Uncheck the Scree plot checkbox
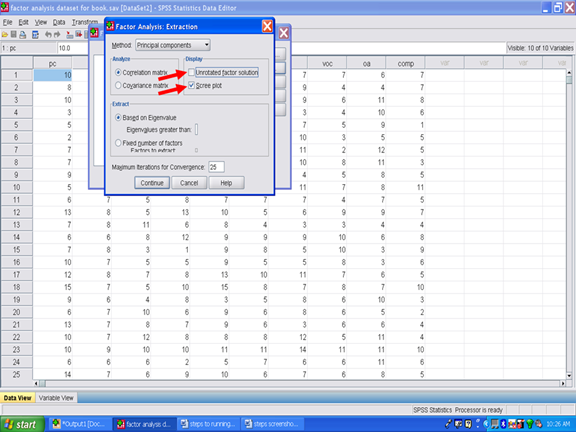The width and height of the screenshot is (576, 432). [191, 85]
